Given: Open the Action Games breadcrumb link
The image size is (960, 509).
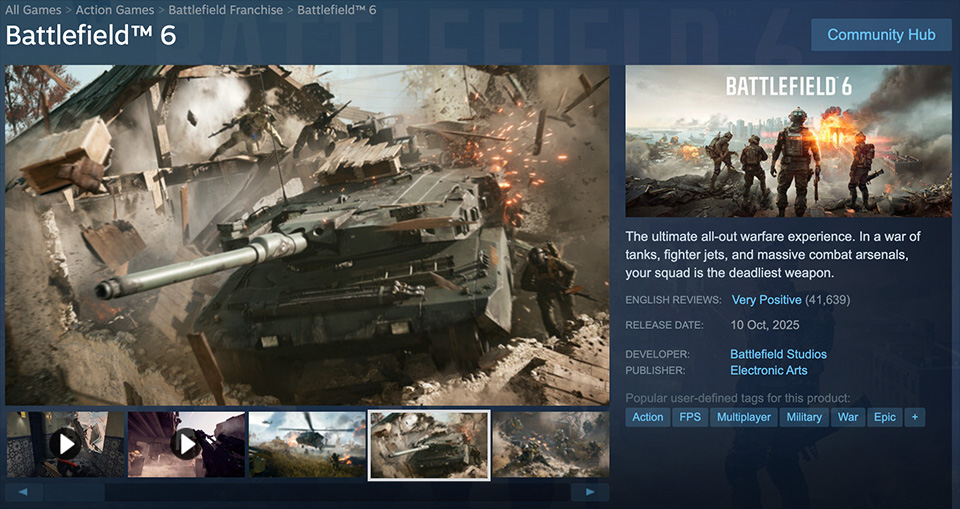Looking at the screenshot, I should [115, 10].
